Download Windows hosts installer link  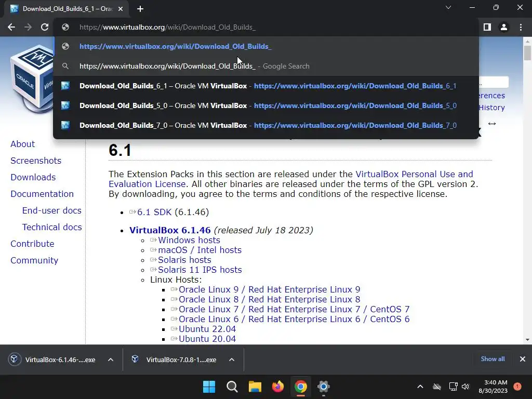[189, 240]
